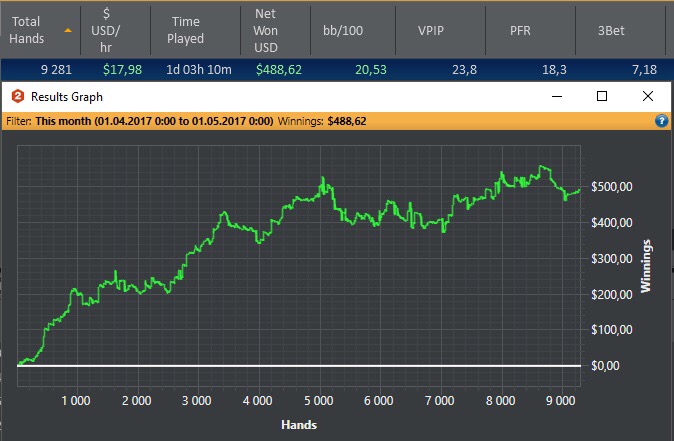Sort by 3Bet column header
The height and width of the screenshot is (441, 674).
(x=621, y=30)
